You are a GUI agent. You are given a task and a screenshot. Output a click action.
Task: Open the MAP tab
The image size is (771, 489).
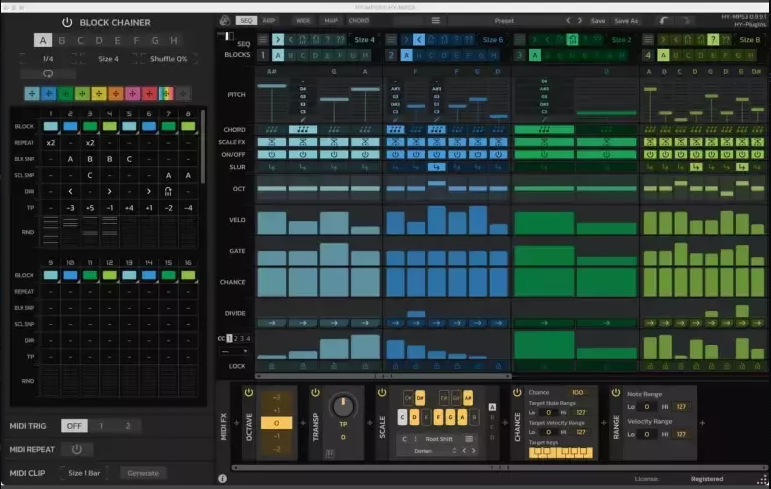click(x=331, y=20)
